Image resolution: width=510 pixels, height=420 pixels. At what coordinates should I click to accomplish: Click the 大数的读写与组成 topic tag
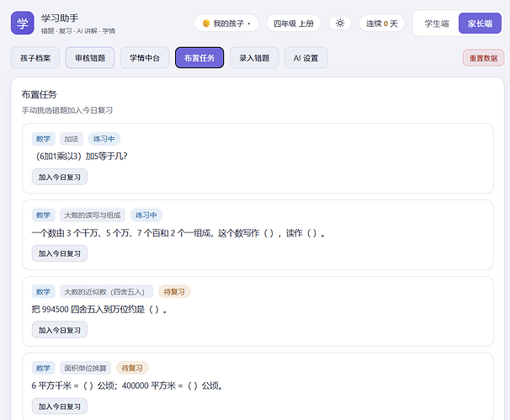pos(93,215)
